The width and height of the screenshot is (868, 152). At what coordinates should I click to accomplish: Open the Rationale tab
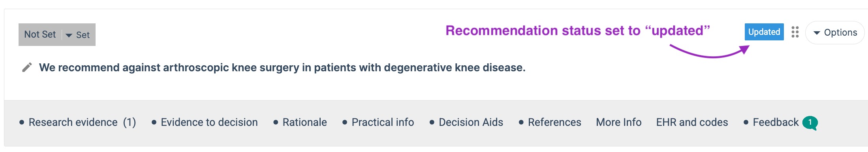pyautogui.click(x=304, y=122)
